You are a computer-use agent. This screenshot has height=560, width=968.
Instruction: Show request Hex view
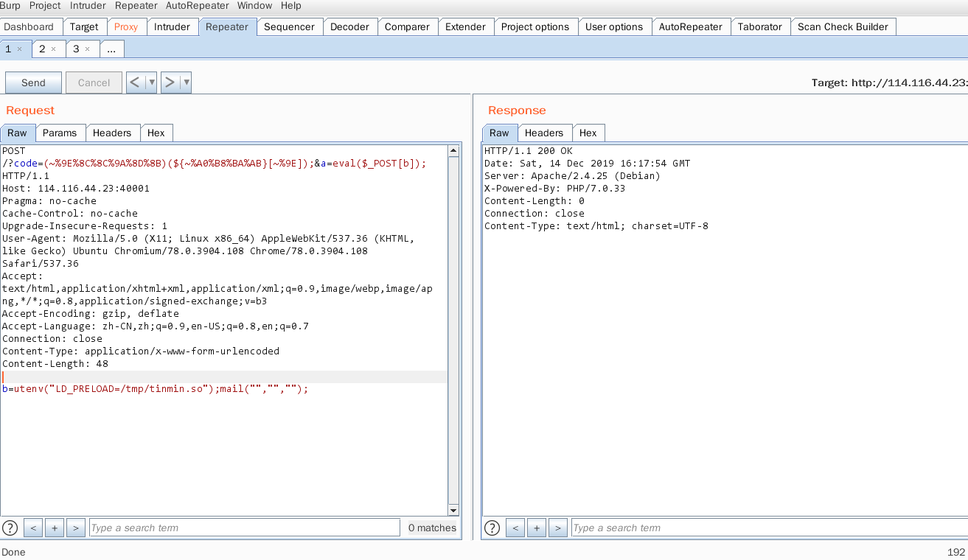pyautogui.click(x=156, y=133)
